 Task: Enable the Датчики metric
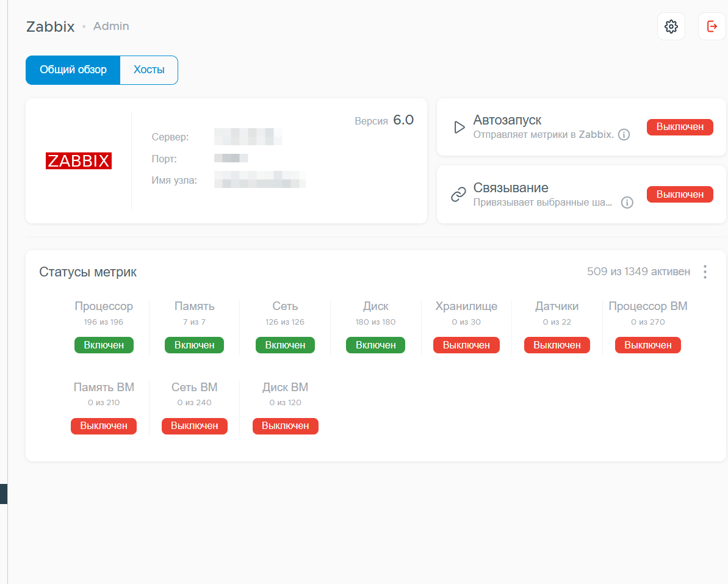[557, 345]
